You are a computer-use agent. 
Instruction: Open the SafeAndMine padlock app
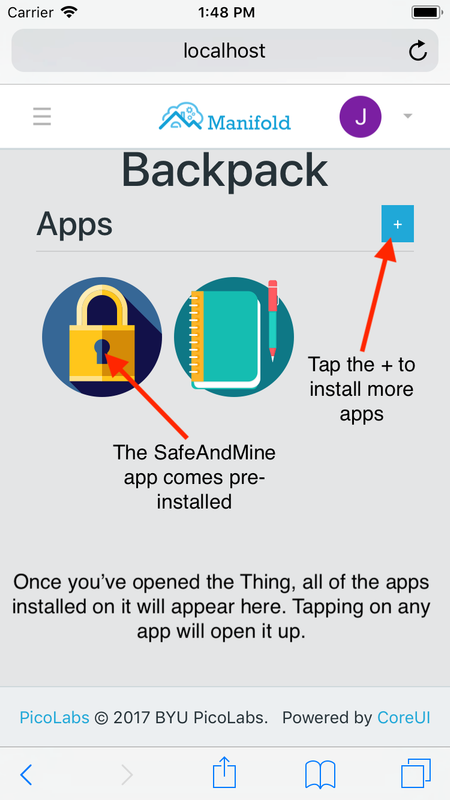[x=102, y=337]
